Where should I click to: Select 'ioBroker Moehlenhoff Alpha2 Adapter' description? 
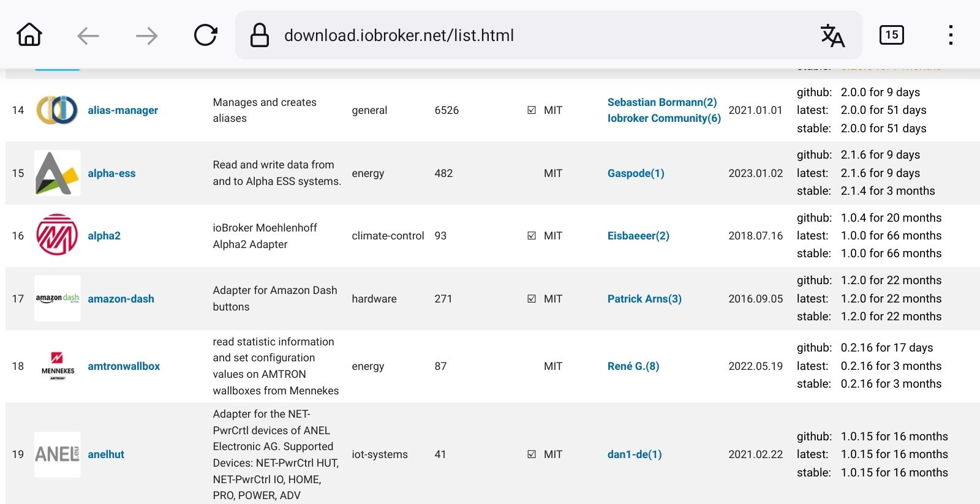point(265,236)
